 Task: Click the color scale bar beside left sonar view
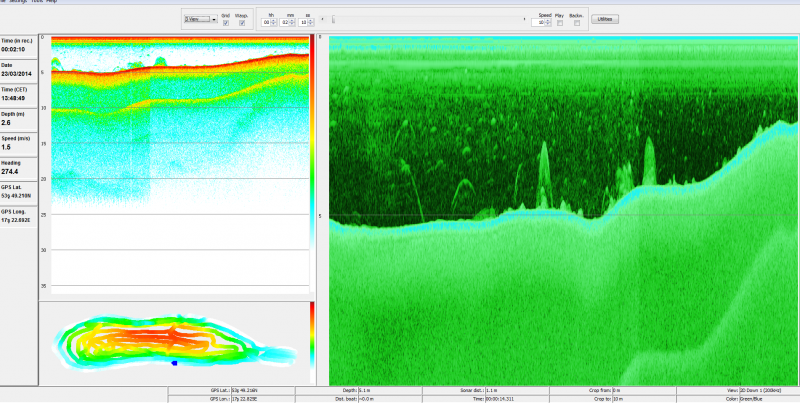[312, 140]
